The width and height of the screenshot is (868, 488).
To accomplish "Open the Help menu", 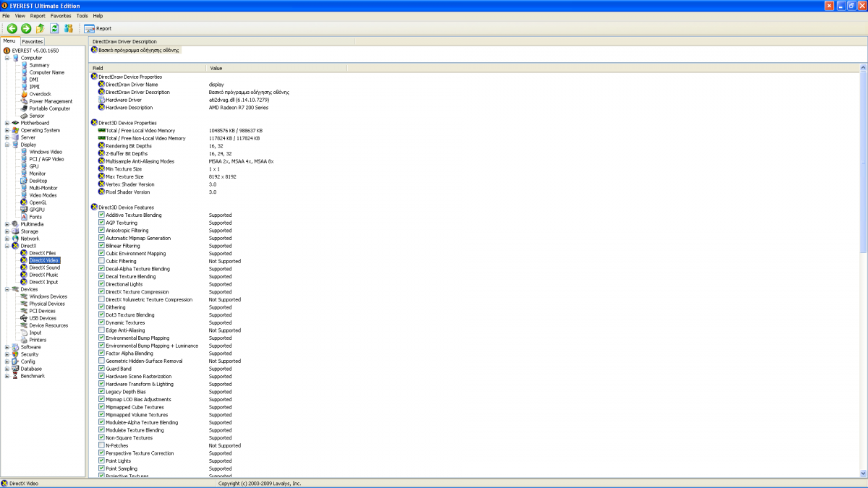I will [98, 15].
